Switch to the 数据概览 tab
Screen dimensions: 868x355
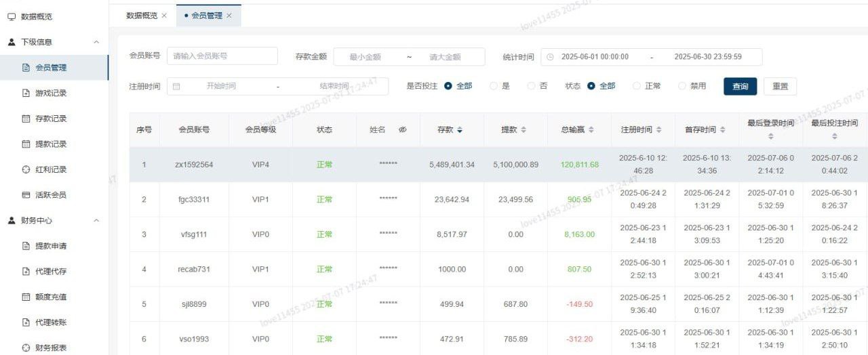(x=142, y=16)
